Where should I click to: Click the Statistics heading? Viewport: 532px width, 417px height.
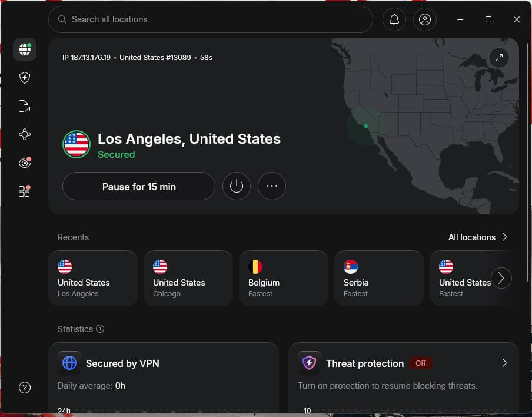coord(75,329)
